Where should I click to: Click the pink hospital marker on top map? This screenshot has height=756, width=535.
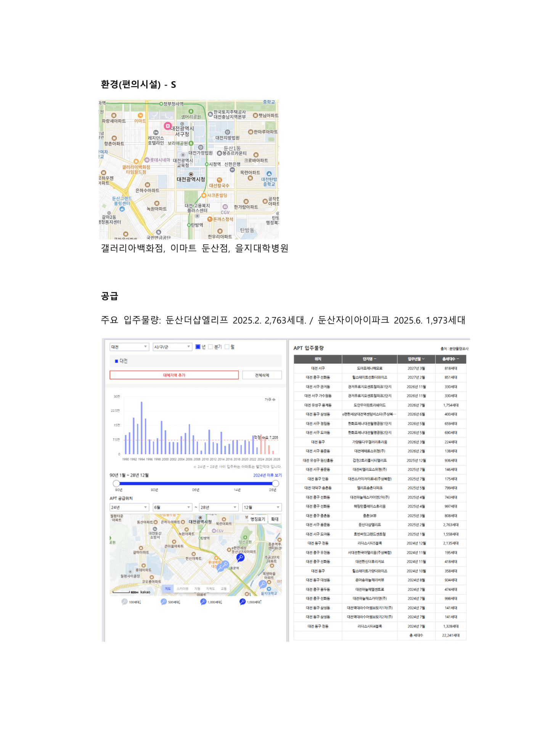tap(167, 125)
